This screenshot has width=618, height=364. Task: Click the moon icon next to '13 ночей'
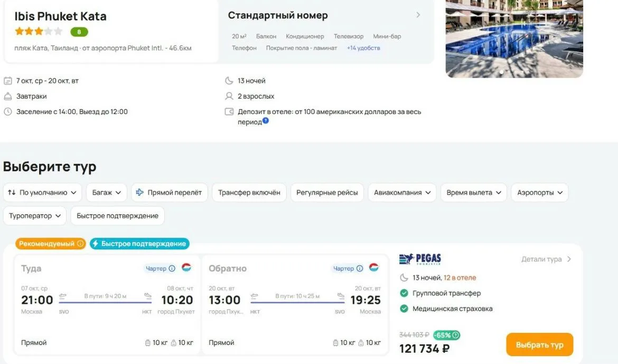coord(229,81)
